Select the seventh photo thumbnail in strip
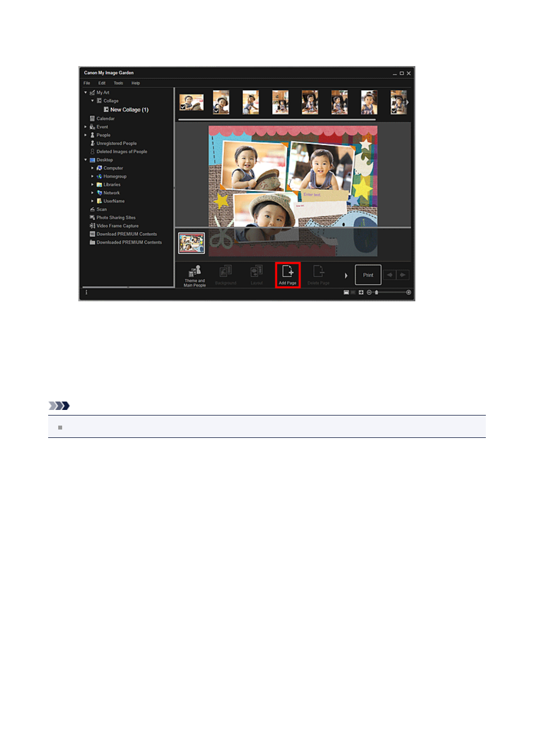 369,102
